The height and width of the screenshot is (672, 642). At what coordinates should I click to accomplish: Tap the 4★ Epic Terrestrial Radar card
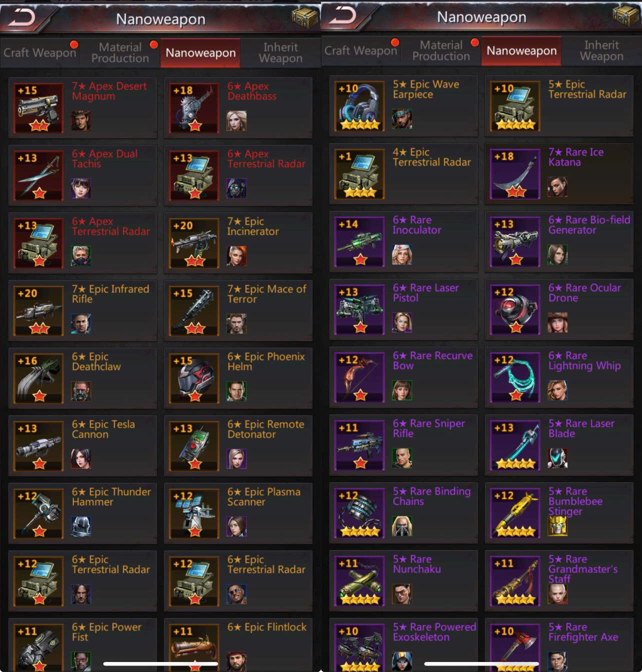(404, 173)
